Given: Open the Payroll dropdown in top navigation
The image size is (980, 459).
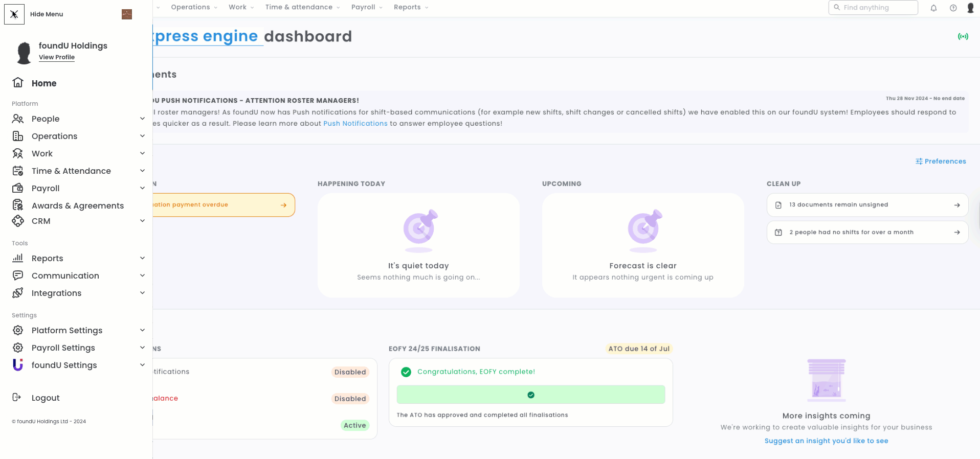Looking at the screenshot, I should (366, 7).
